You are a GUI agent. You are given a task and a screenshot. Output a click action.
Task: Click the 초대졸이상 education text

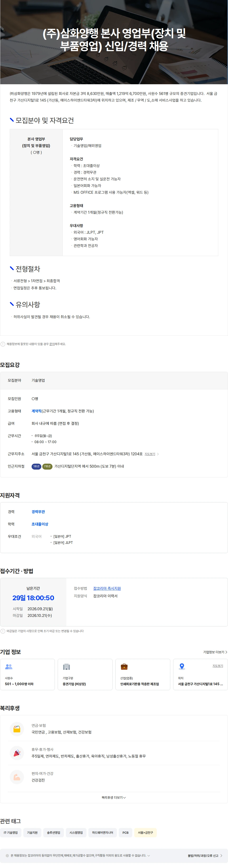[x=40, y=524]
